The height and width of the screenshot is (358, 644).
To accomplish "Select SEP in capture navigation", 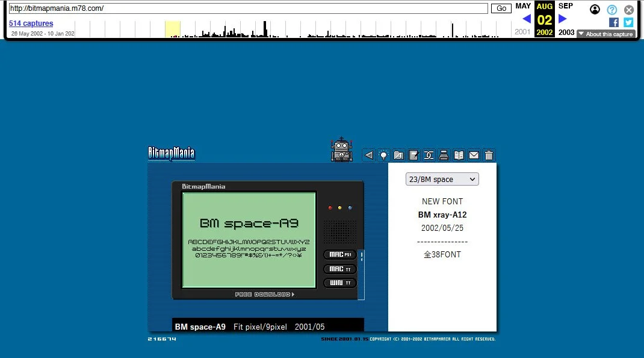I will coord(566,6).
